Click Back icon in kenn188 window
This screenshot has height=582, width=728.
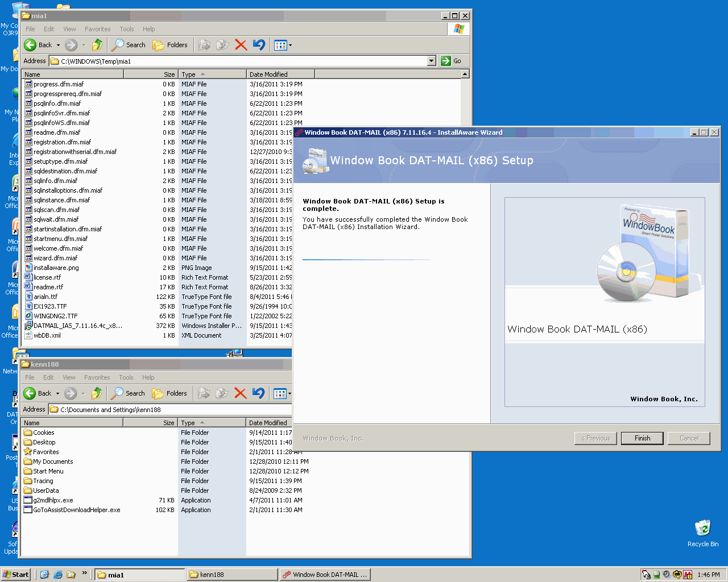(x=30, y=393)
